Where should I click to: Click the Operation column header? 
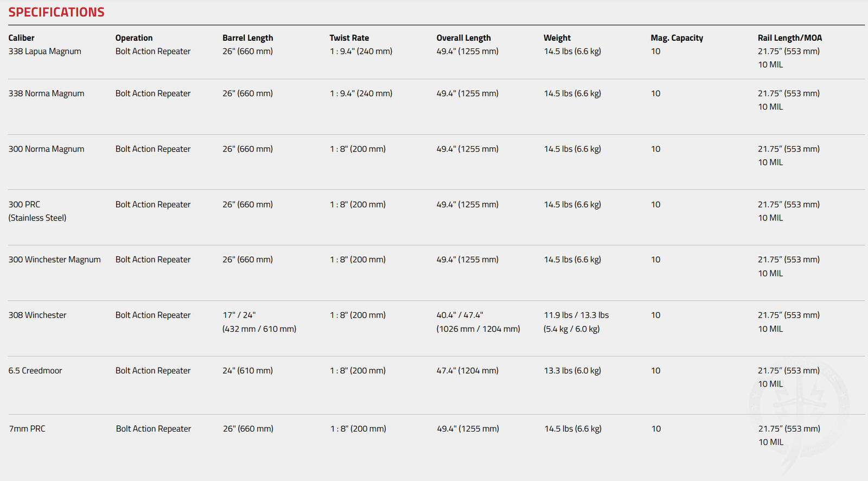tap(134, 38)
